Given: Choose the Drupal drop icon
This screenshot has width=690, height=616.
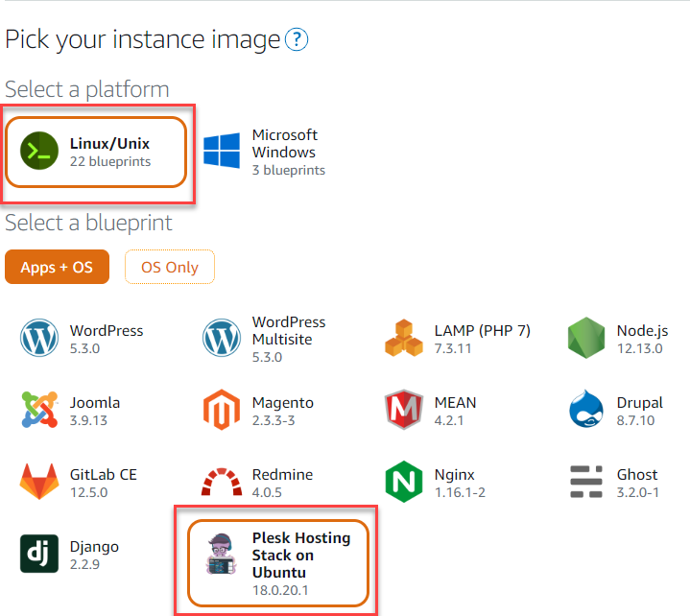Looking at the screenshot, I should pos(586,409).
